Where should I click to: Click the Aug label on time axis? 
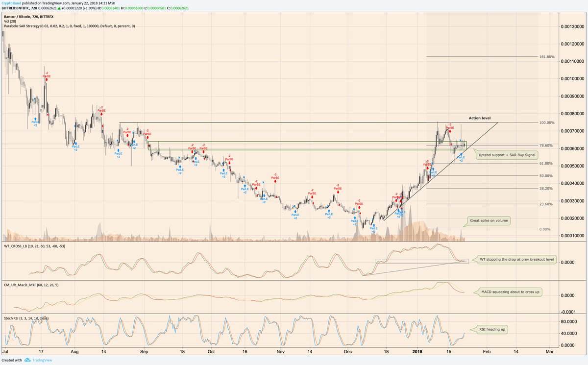pyautogui.click(x=74, y=352)
